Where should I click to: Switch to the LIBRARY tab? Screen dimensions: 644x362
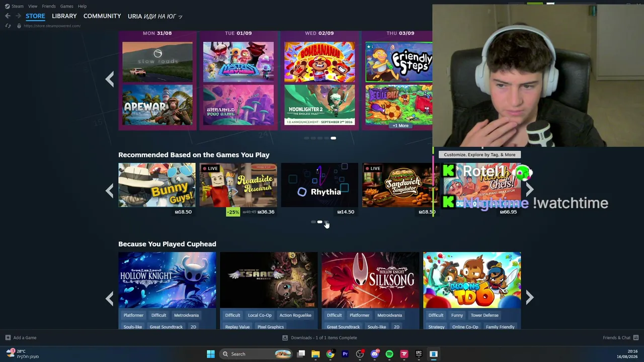click(64, 16)
